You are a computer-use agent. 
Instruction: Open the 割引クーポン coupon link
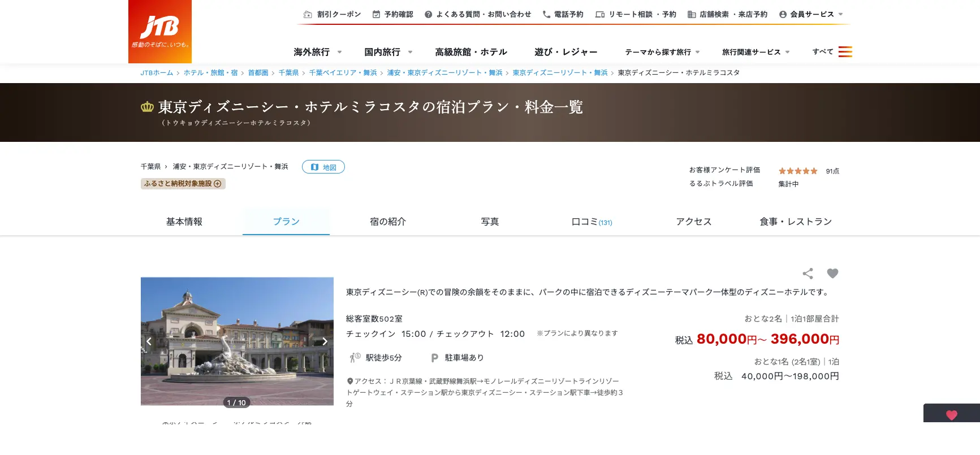pos(333,15)
